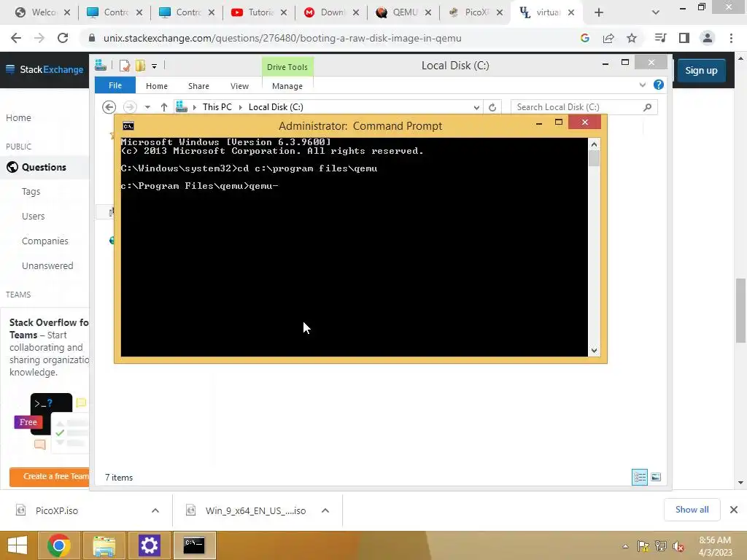The height and width of the screenshot is (560, 747).
Task: Expand the Explorer ribbon chevron
Action: point(642,85)
